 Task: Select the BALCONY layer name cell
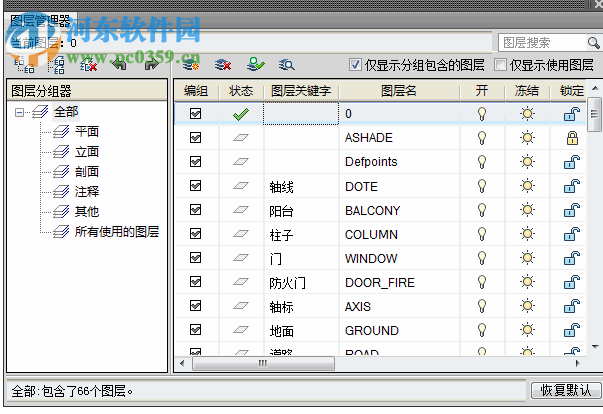click(399, 210)
